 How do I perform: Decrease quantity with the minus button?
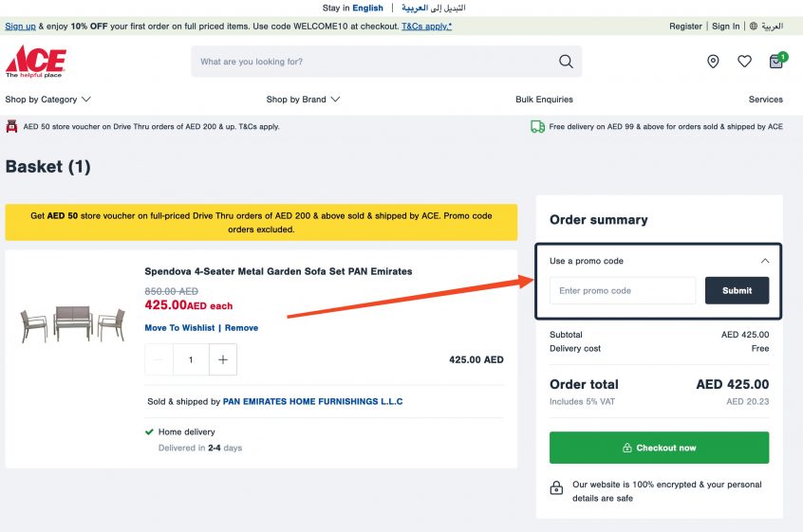click(x=159, y=359)
